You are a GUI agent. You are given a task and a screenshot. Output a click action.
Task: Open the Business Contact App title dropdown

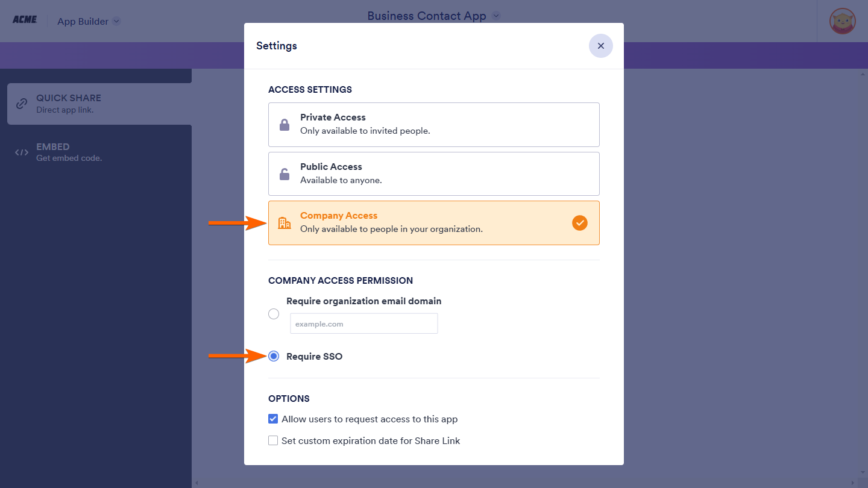coord(496,16)
